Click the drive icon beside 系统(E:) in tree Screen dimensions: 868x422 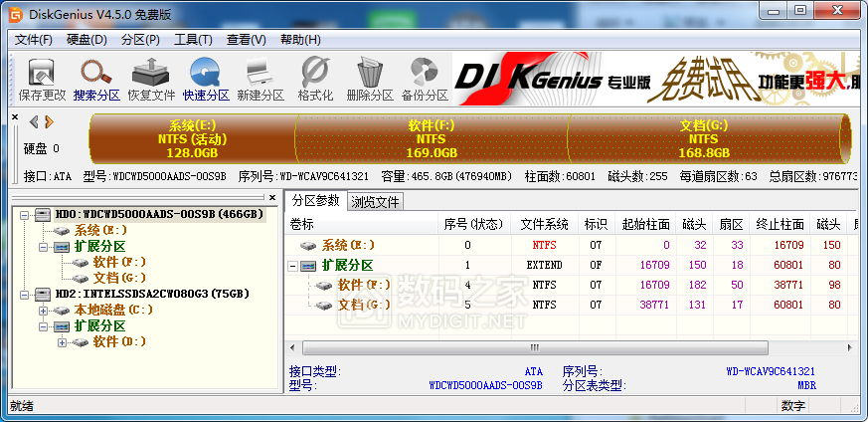click(63, 230)
